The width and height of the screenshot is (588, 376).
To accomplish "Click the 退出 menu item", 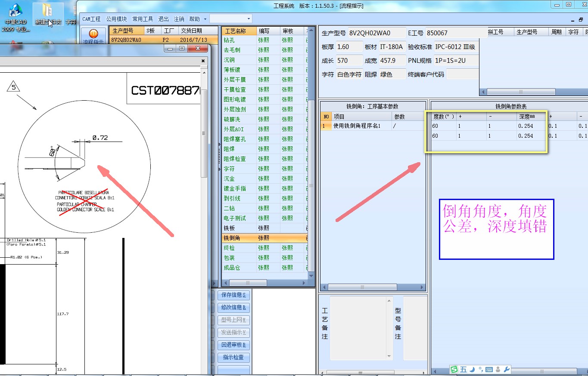I will click(164, 19).
